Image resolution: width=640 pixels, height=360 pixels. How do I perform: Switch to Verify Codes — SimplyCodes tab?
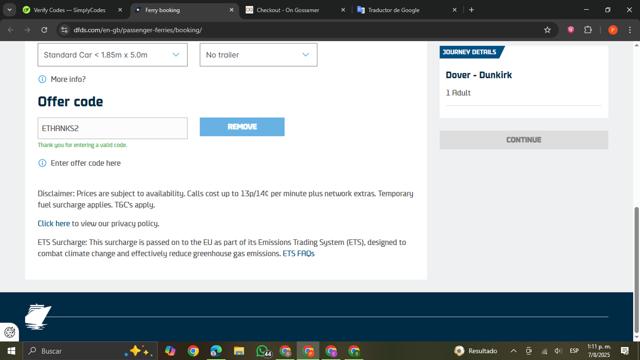point(69,10)
